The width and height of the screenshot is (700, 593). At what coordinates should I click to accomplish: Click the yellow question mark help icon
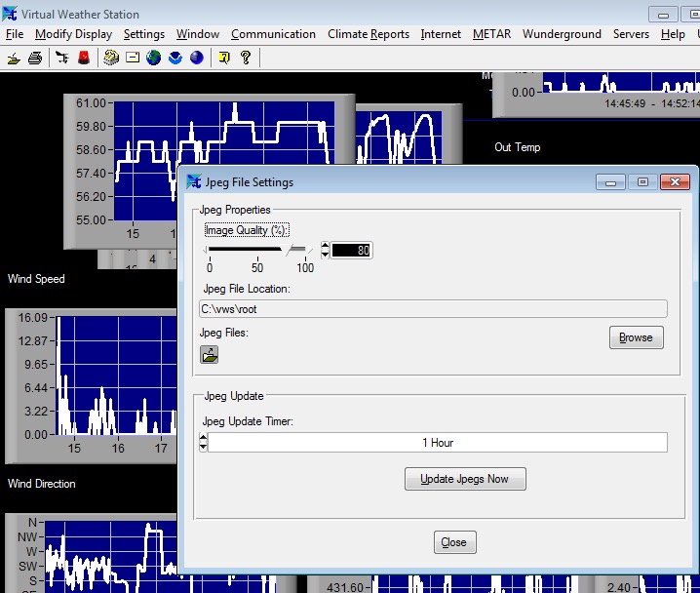coord(245,58)
